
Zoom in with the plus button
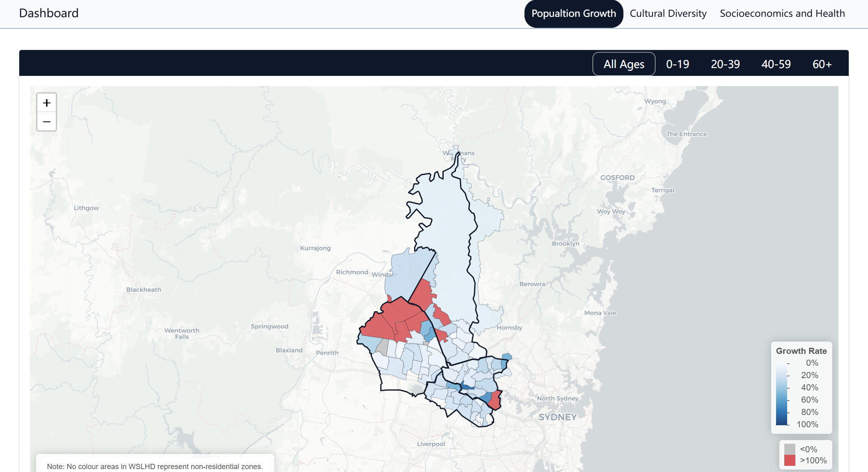(46, 103)
